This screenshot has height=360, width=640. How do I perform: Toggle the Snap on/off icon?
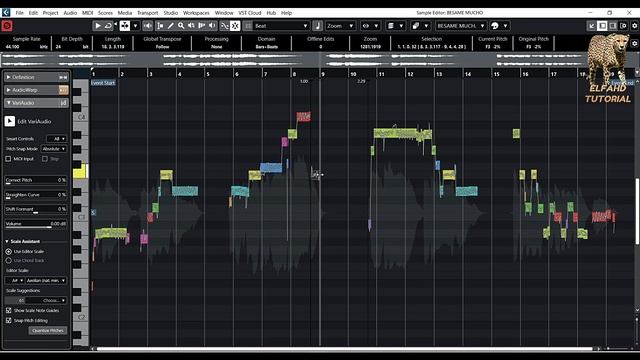[235, 26]
